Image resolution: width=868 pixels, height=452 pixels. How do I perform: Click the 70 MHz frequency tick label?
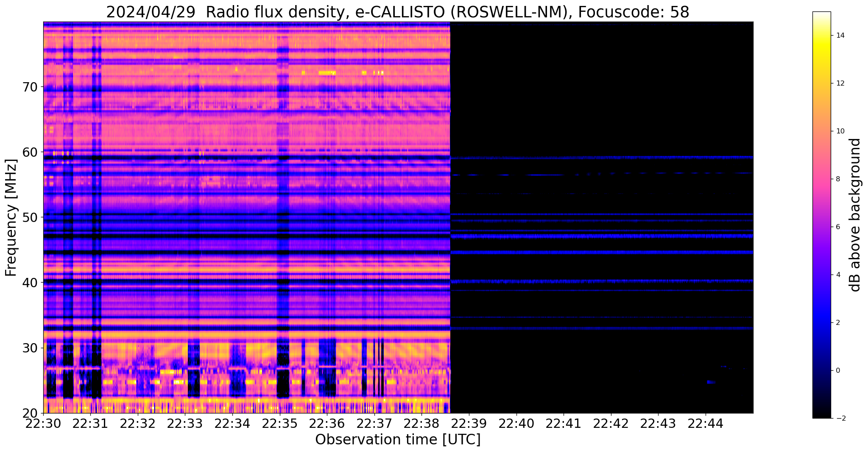30,86
